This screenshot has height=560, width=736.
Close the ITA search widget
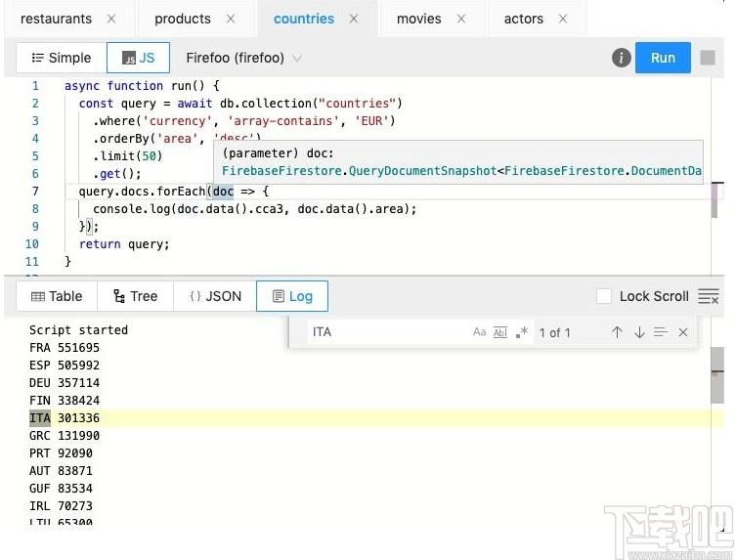click(x=683, y=333)
